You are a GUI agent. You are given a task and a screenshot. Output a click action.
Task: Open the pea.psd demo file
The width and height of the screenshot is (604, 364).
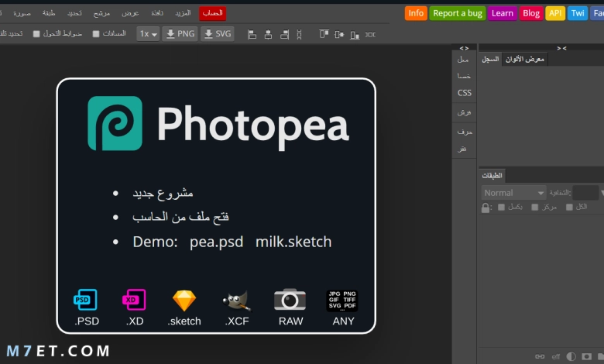pos(217,242)
